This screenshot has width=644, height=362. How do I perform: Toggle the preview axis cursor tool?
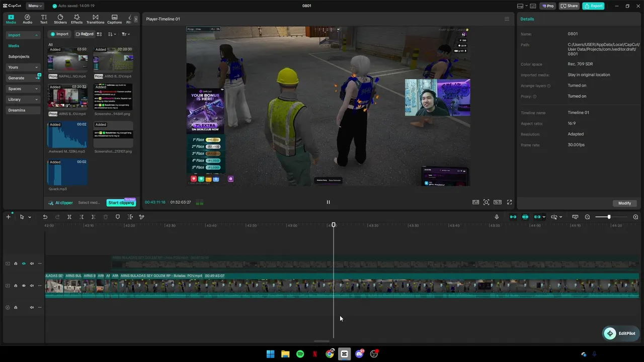point(554,217)
